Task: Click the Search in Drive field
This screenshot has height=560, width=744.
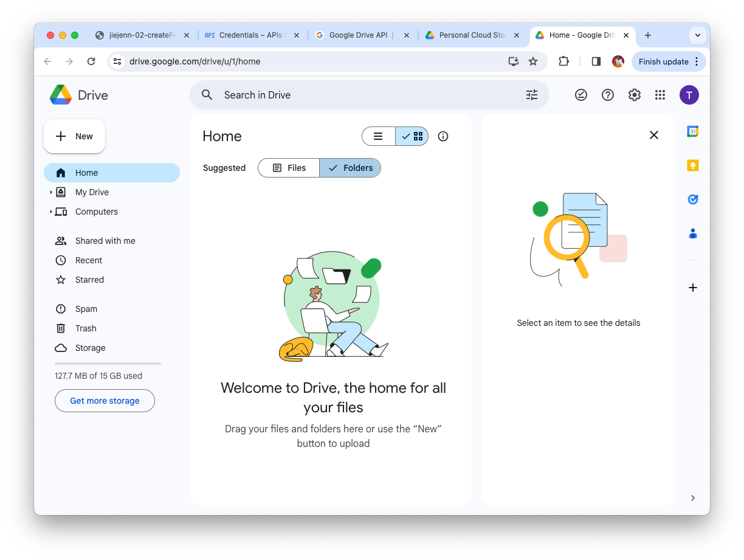Action: (x=370, y=95)
